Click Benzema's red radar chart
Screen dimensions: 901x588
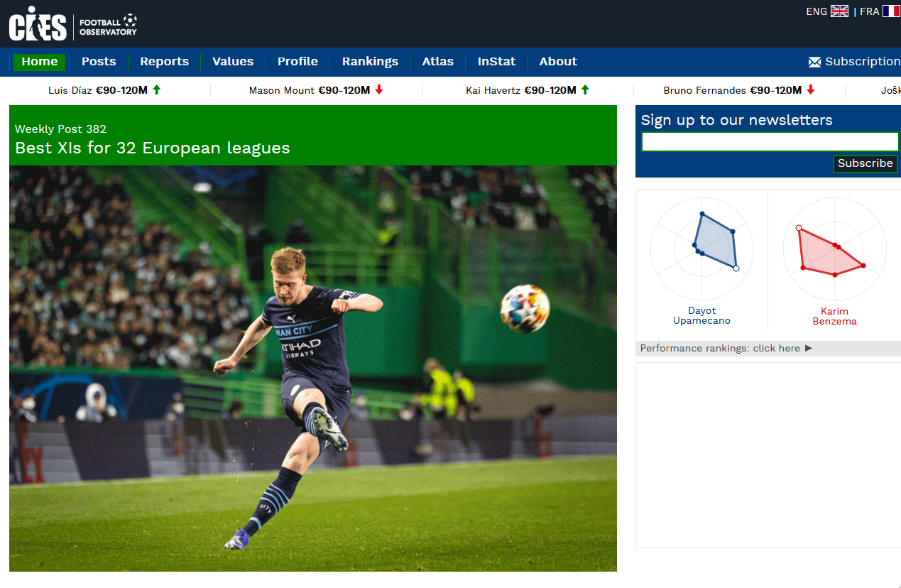[x=834, y=249]
